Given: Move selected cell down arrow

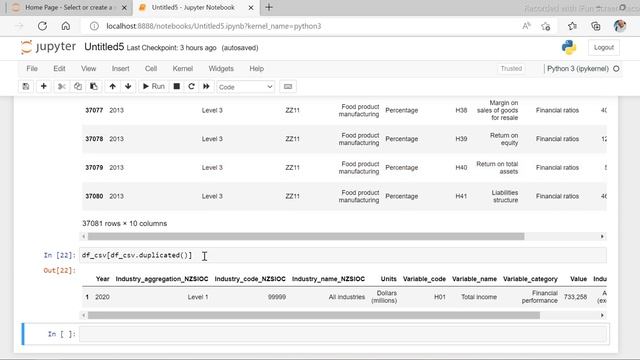Looking at the screenshot, I should [128, 87].
